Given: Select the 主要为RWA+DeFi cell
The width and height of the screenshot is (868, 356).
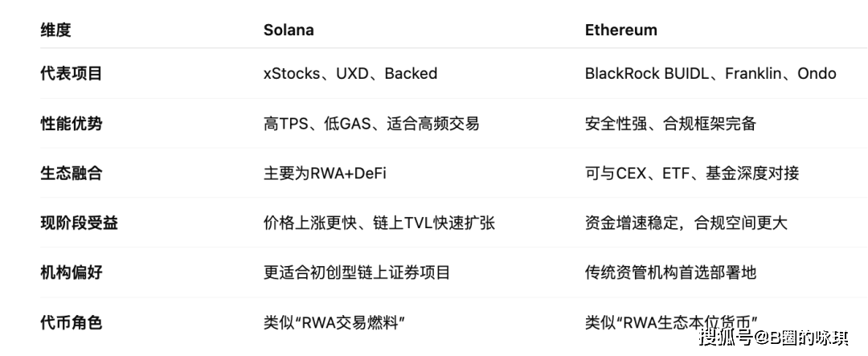Looking at the screenshot, I should pos(325,173).
